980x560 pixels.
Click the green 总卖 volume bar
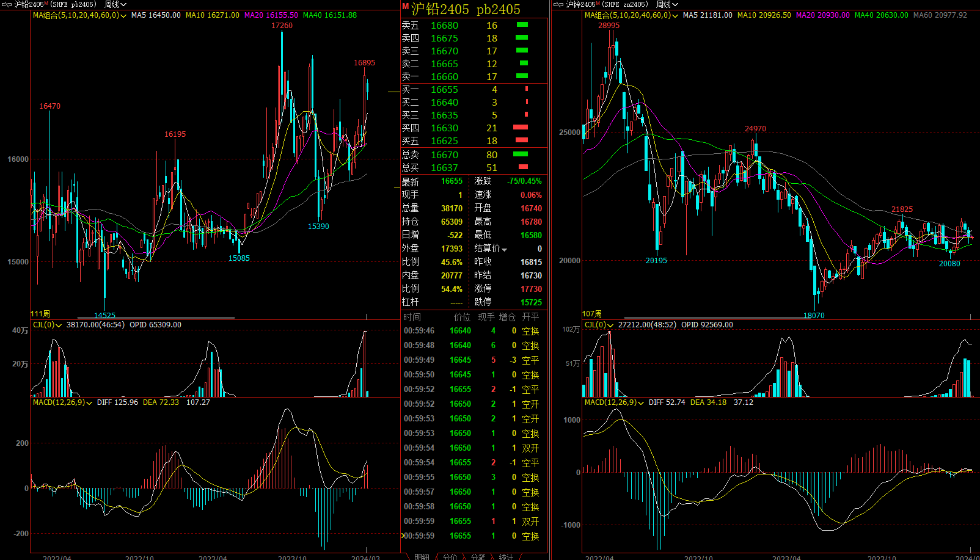coord(520,155)
